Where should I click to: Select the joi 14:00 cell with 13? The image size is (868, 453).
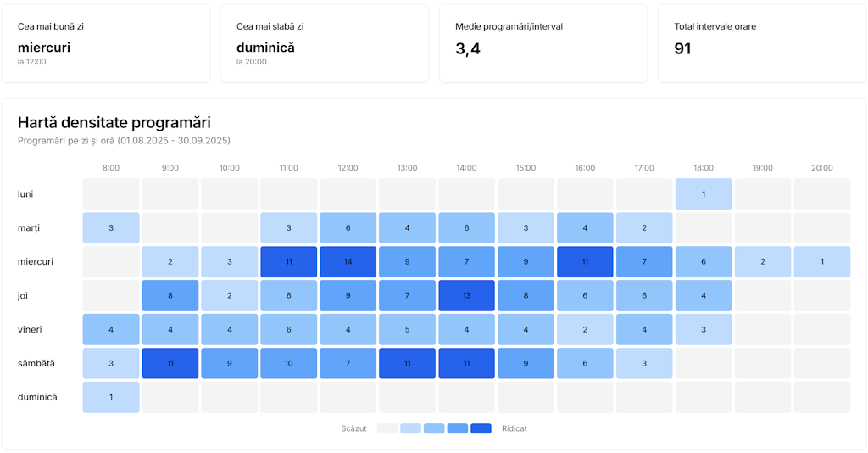point(466,296)
